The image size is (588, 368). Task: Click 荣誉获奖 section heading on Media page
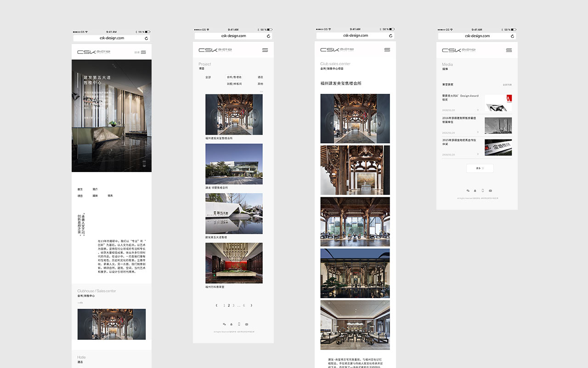pos(448,85)
